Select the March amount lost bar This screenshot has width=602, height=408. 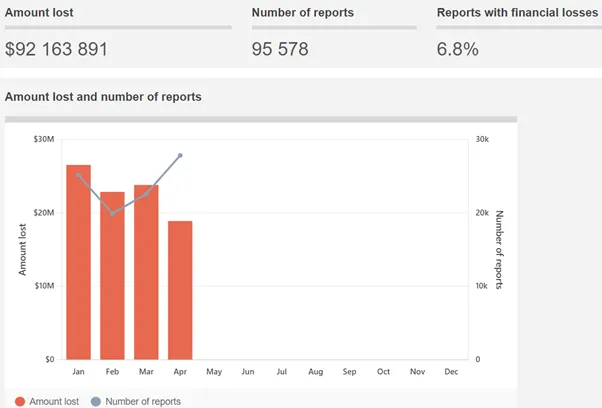click(x=146, y=272)
